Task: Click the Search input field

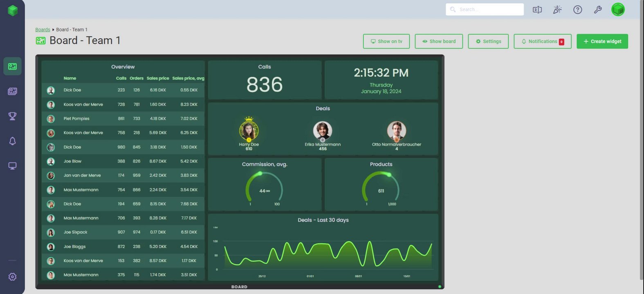Action: 485,9
